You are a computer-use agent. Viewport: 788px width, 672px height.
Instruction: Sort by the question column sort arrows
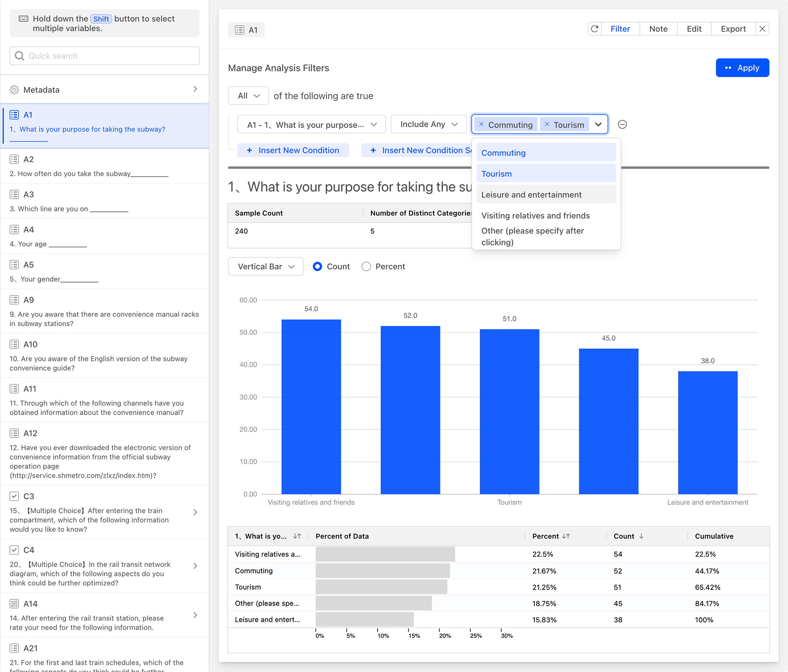click(x=297, y=536)
